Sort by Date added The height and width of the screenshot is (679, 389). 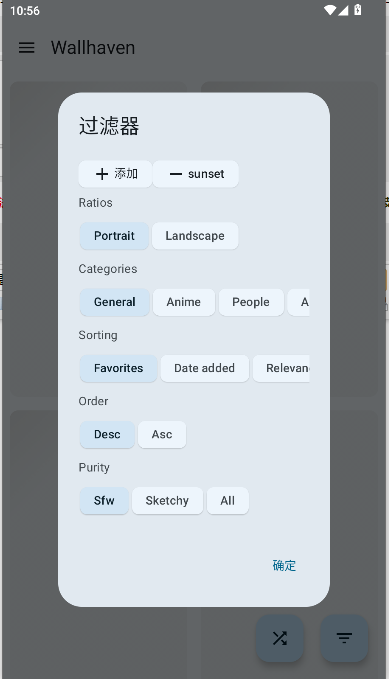click(204, 369)
